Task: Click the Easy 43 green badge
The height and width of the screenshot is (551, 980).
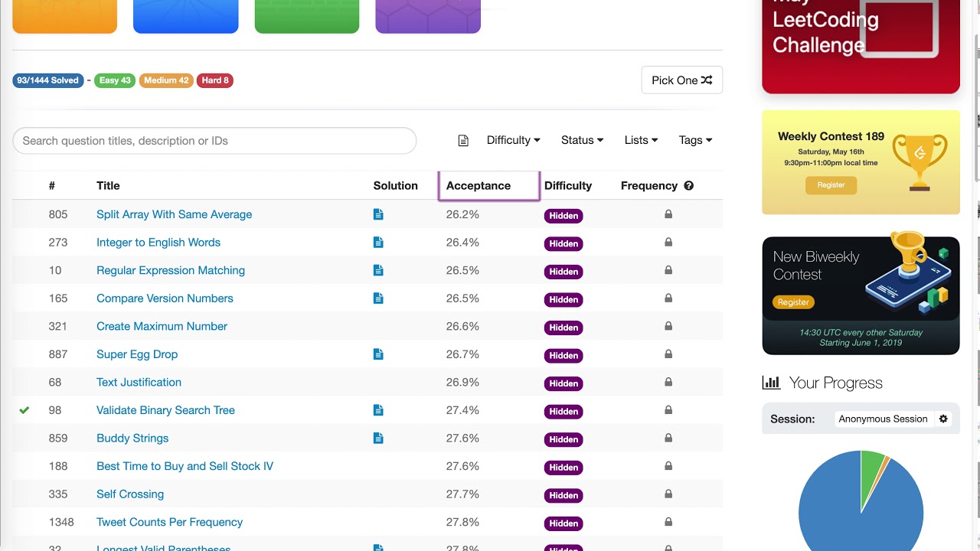Action: pos(115,80)
